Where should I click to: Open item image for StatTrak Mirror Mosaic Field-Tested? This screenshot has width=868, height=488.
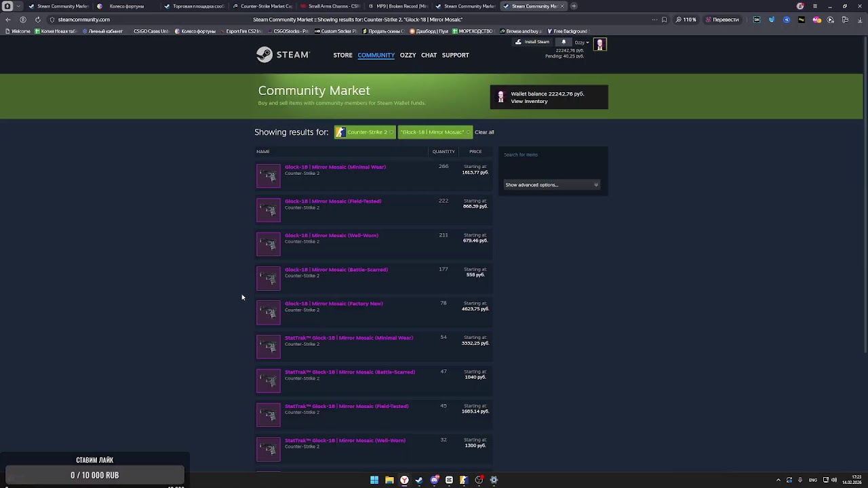tap(269, 415)
